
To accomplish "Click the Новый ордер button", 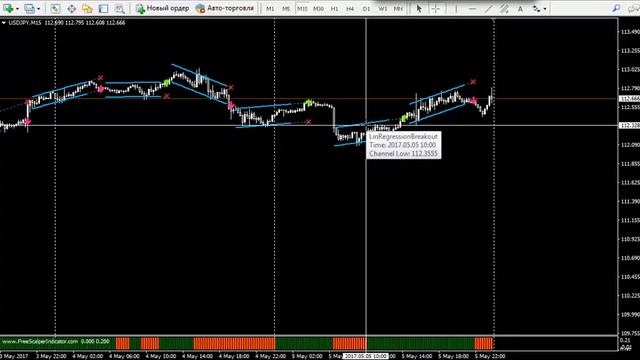I will pyautogui.click(x=162, y=8).
